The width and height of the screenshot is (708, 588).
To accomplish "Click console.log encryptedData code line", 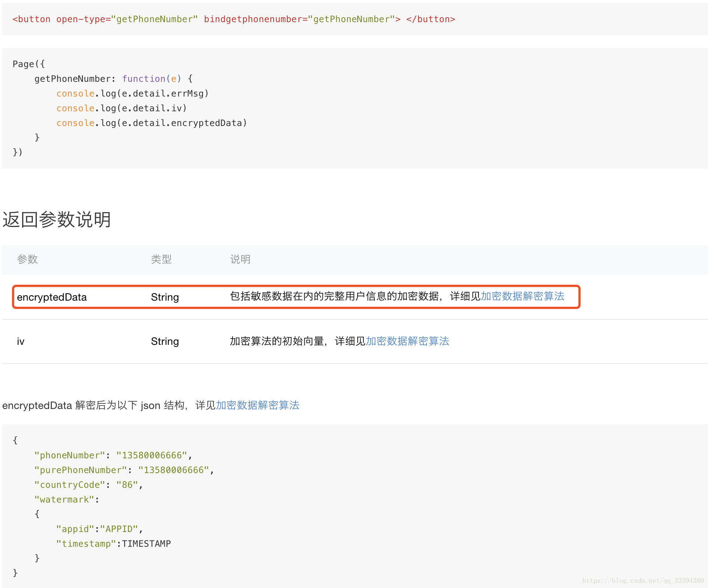I will point(151,123).
